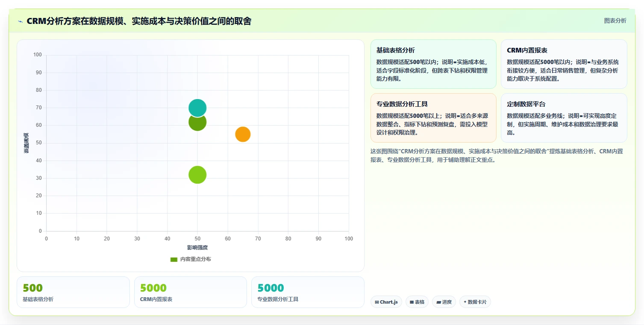
Task: Click the 5000 专业数据分析工具 stat card
Action: click(x=308, y=292)
